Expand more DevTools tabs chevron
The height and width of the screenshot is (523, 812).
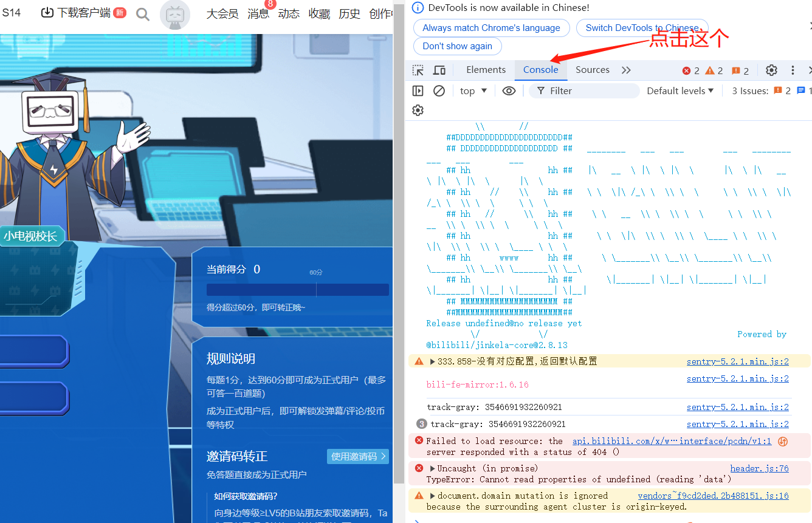(626, 70)
